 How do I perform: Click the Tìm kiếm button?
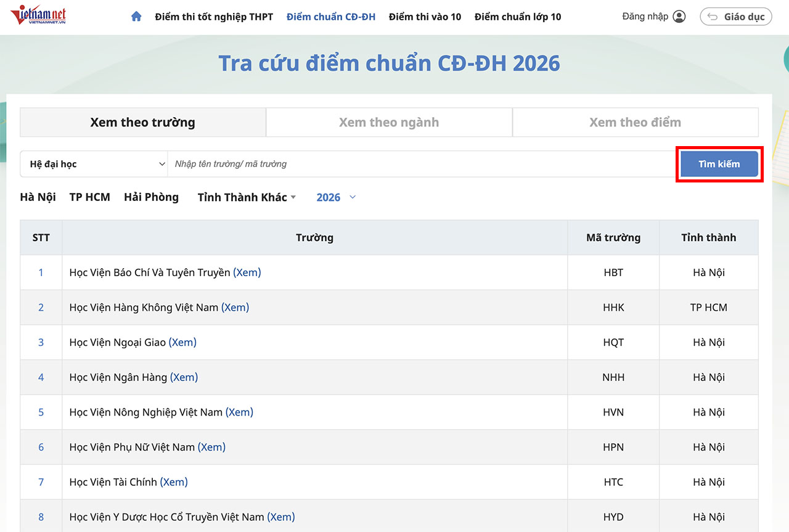[x=719, y=164]
